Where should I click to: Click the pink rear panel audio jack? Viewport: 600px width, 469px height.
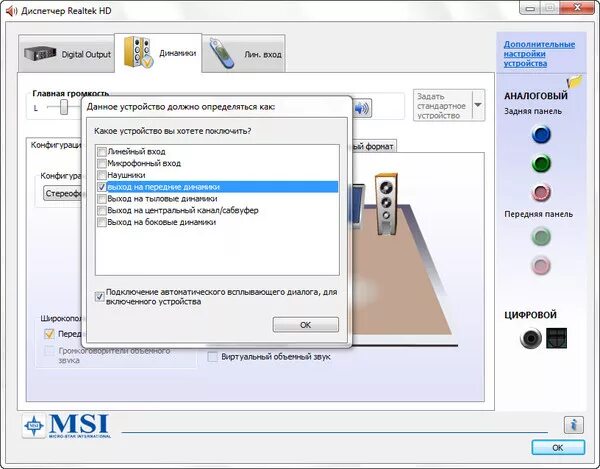[x=541, y=192]
